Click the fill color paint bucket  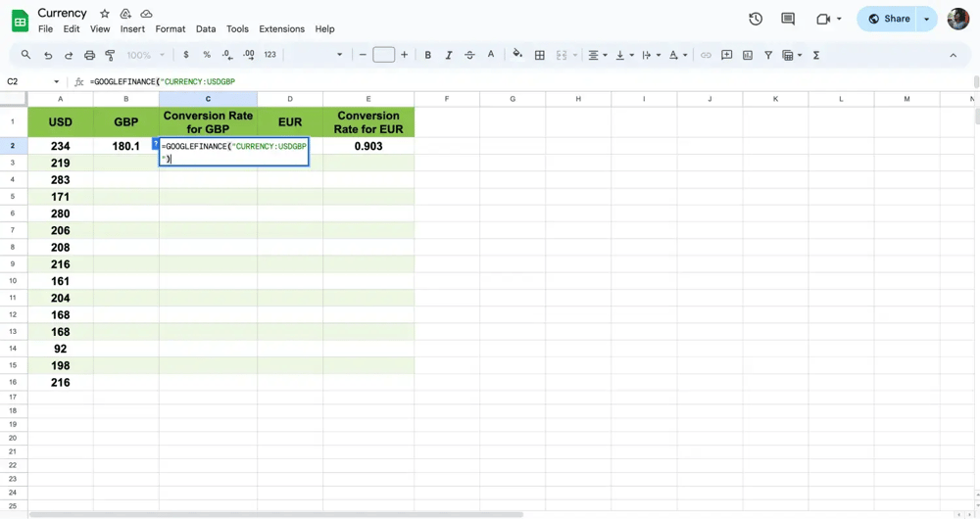click(x=517, y=55)
